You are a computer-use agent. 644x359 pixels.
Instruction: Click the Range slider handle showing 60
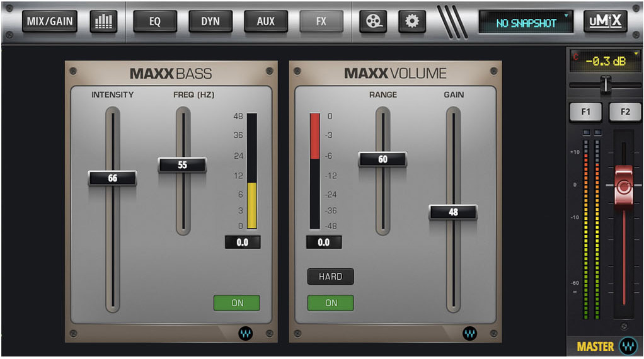[382, 159]
